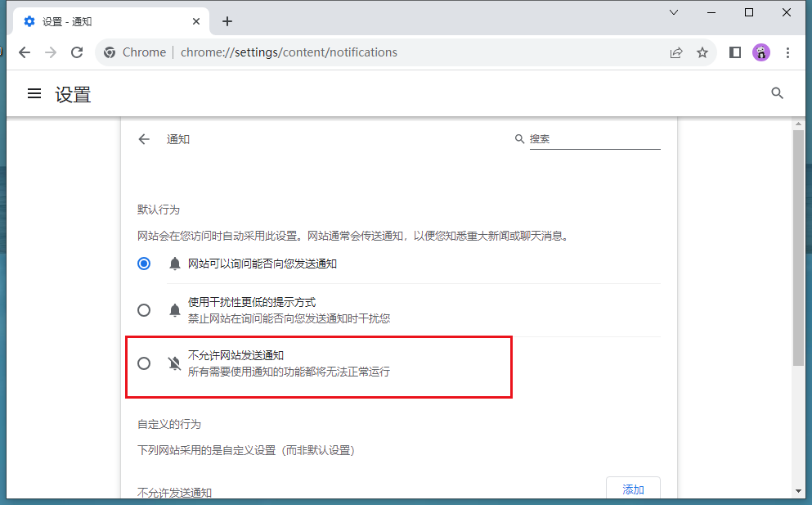Click the browser back arrow
The height and width of the screenshot is (505, 812).
pos(25,52)
